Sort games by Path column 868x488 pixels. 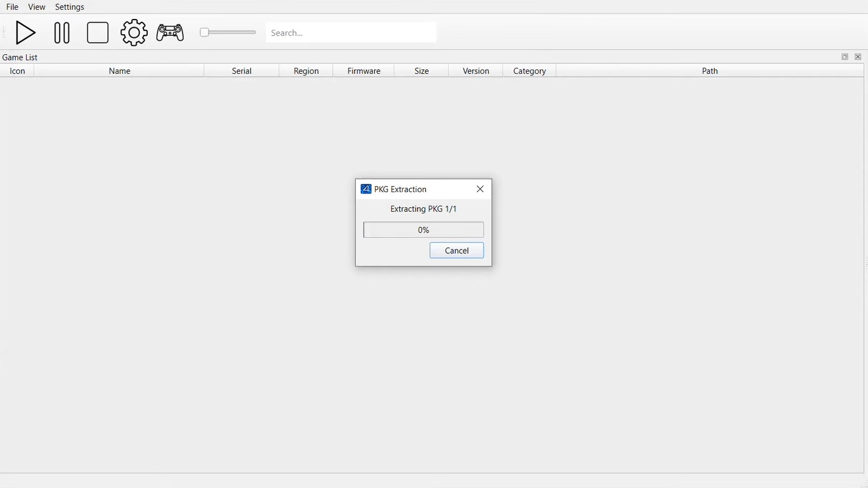[x=710, y=71]
